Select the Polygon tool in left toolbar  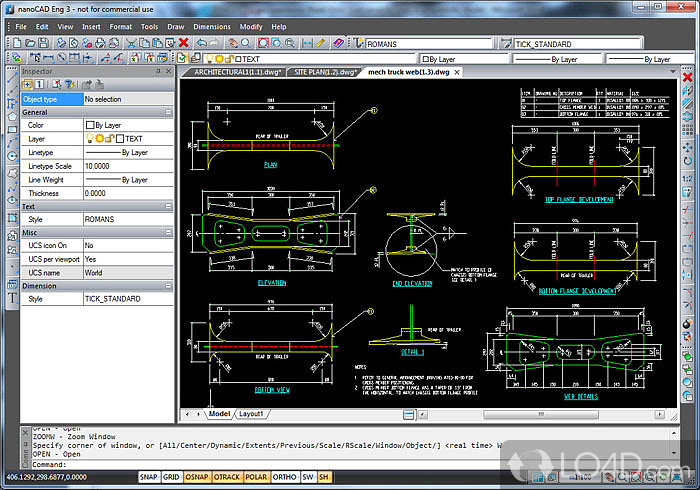pyautogui.click(x=12, y=116)
